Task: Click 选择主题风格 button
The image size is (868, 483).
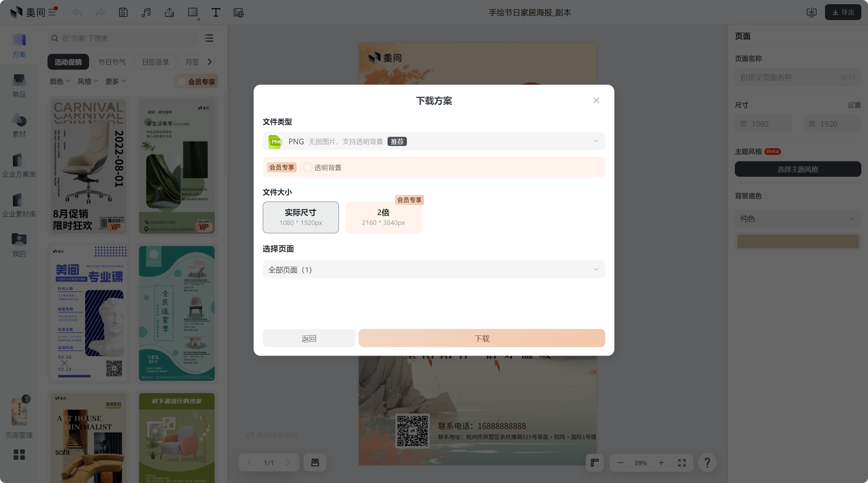Action: pos(798,169)
